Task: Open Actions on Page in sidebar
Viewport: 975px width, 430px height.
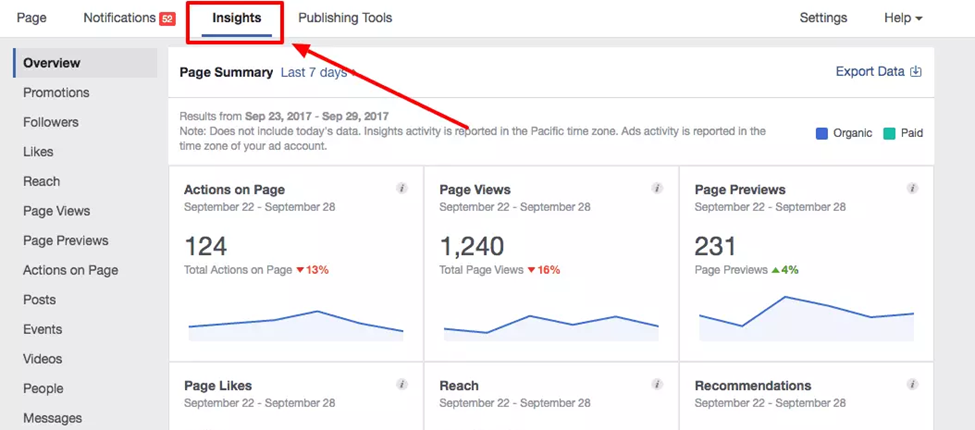Action: 70,270
